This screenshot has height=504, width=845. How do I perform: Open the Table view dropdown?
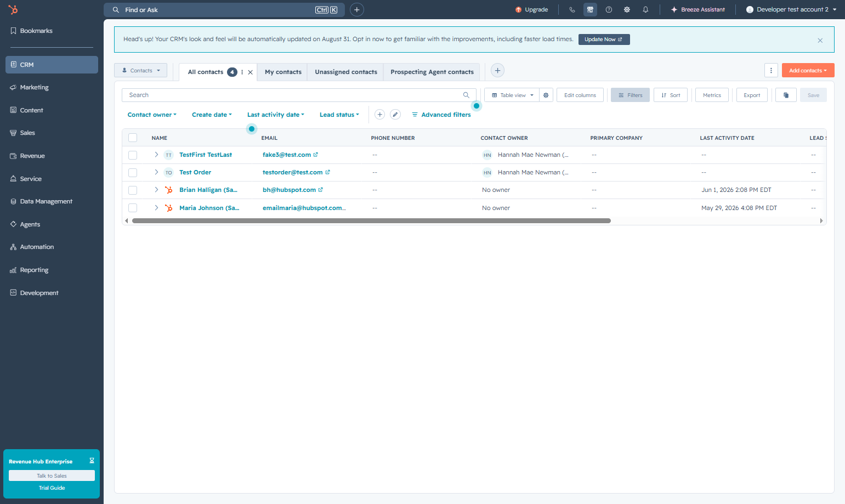(x=512, y=95)
